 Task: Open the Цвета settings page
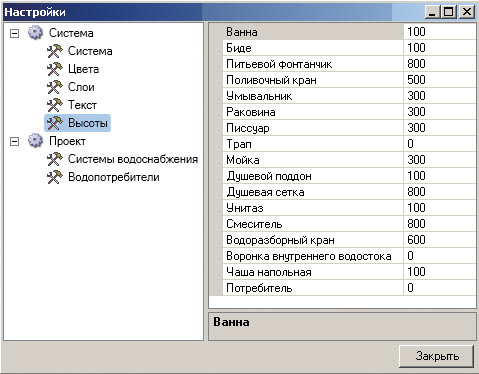83,69
